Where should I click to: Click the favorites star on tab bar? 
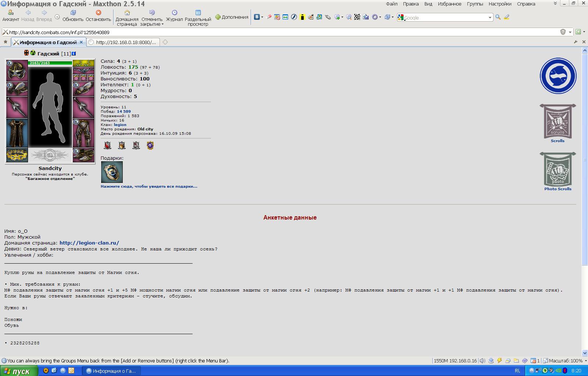click(5, 42)
